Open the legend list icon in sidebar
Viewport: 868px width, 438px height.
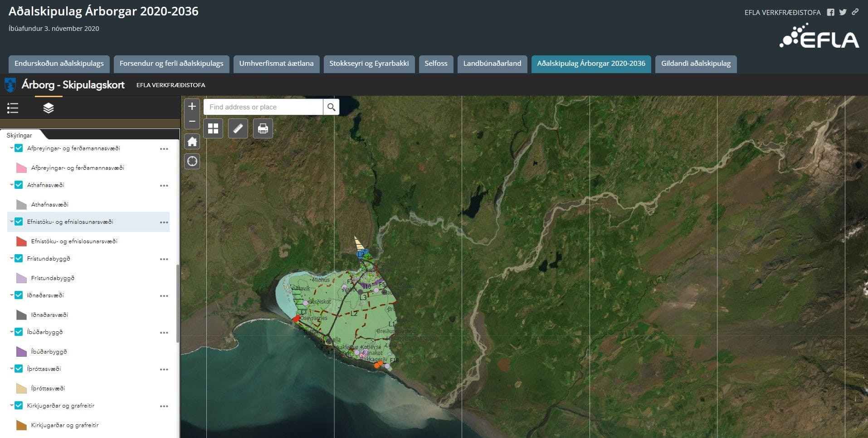click(x=13, y=108)
